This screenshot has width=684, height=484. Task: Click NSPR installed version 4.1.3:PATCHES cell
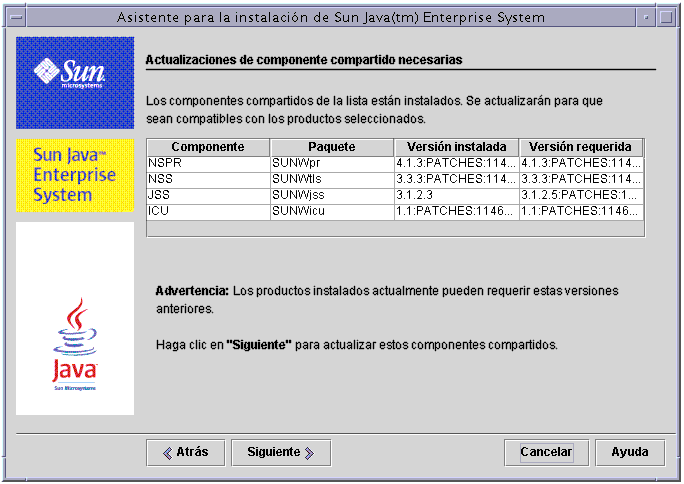click(457, 164)
